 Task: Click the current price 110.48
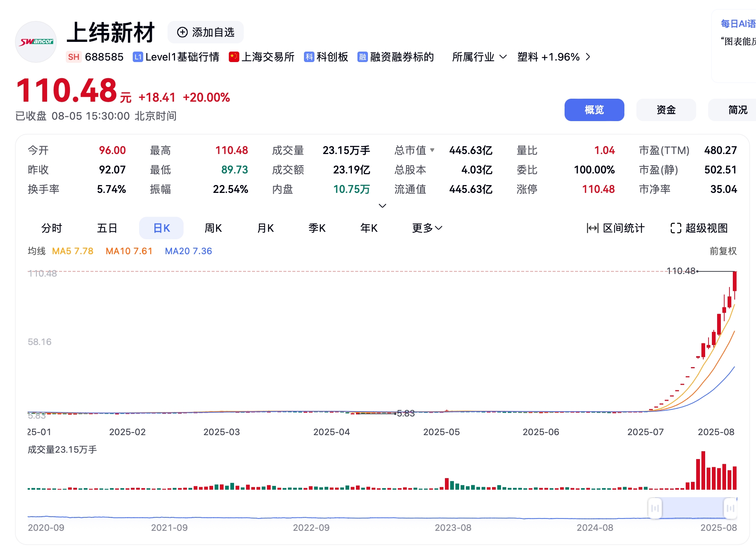[67, 90]
